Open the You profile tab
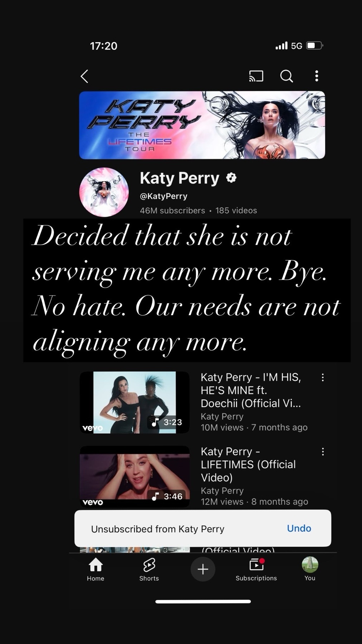Image resolution: width=362 pixels, height=644 pixels. click(310, 569)
